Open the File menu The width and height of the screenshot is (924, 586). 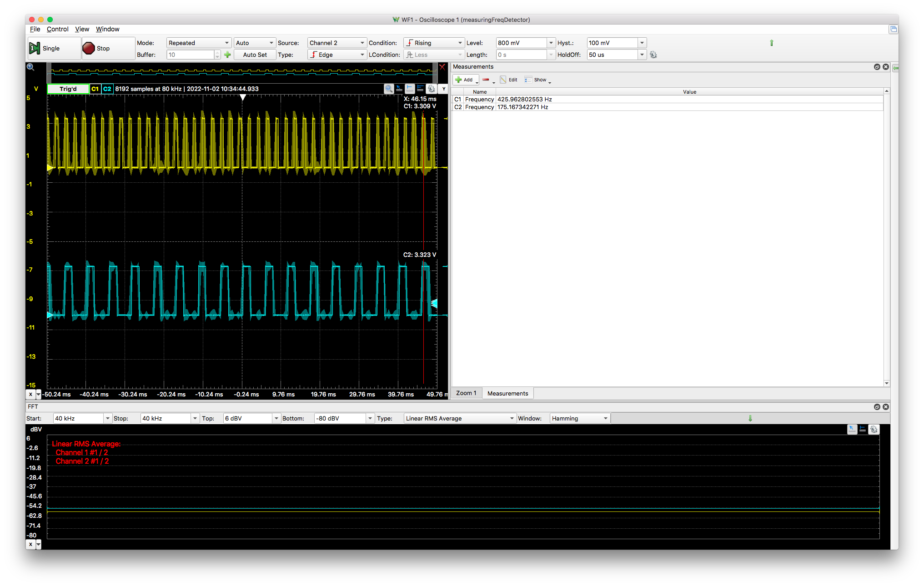(x=35, y=29)
